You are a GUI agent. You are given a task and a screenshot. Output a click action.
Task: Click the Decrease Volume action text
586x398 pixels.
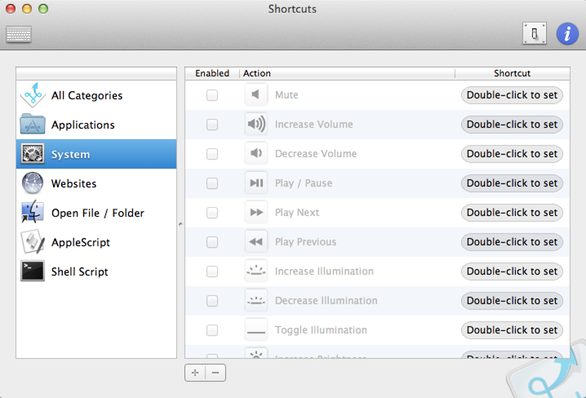click(316, 154)
